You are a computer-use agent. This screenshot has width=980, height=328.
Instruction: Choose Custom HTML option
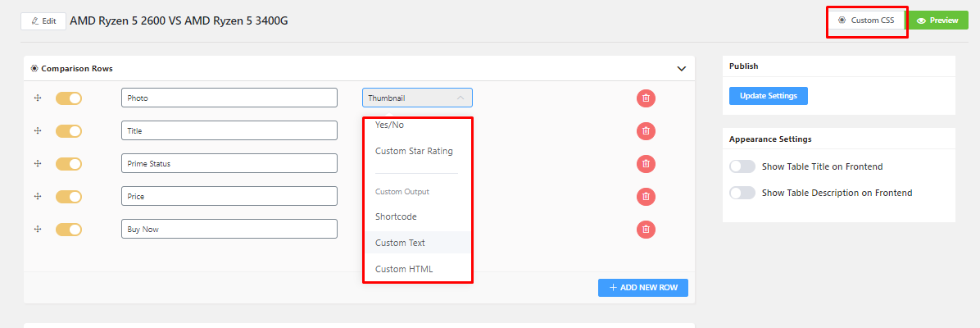(x=404, y=269)
